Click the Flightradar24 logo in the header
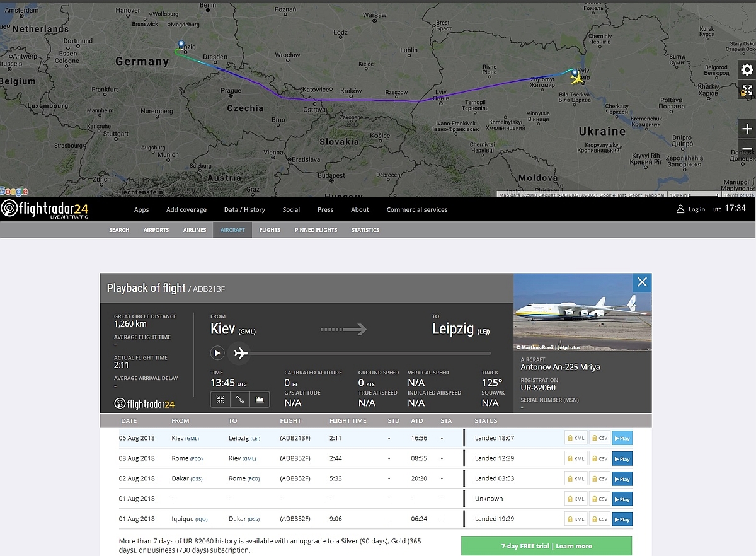 click(x=45, y=209)
